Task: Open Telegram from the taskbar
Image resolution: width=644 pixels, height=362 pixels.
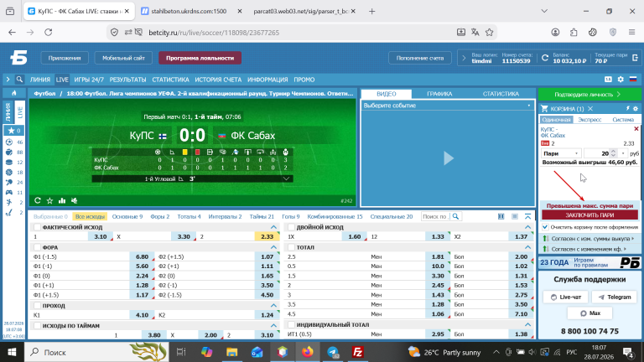Action: coord(333,352)
